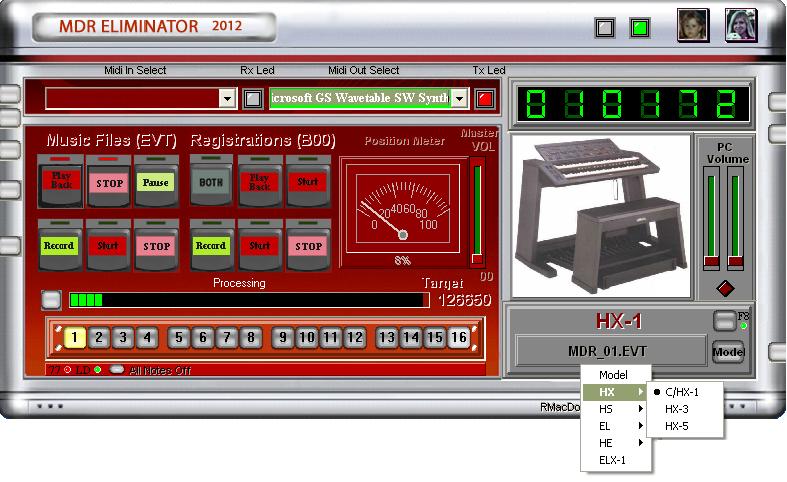Toggle the Rx Led indicator box
This screenshot has width=787, height=482.
253,98
